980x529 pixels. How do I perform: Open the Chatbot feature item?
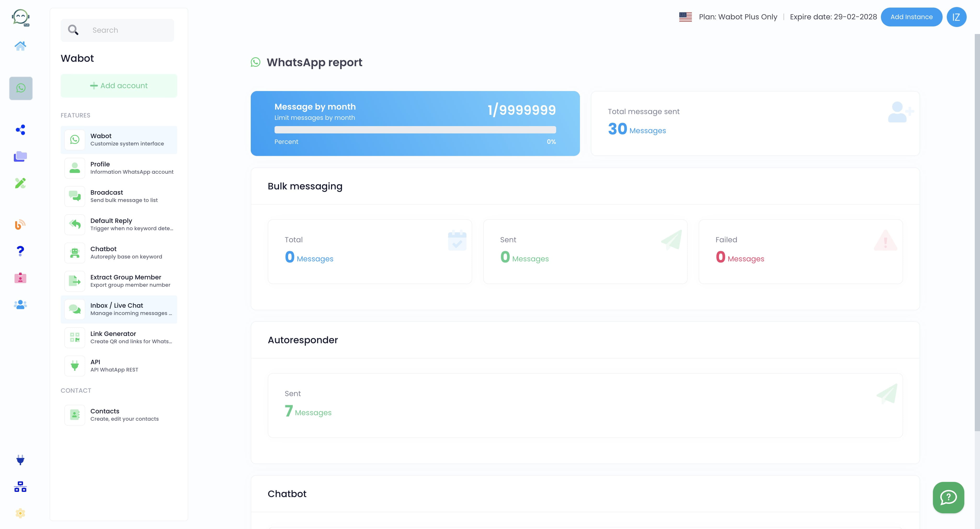pos(119,253)
